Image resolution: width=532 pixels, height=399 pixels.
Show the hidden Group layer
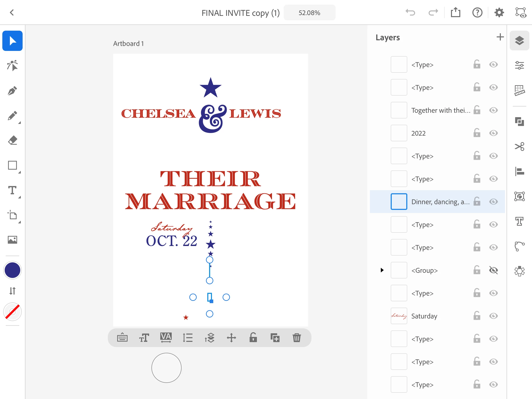pos(493,270)
